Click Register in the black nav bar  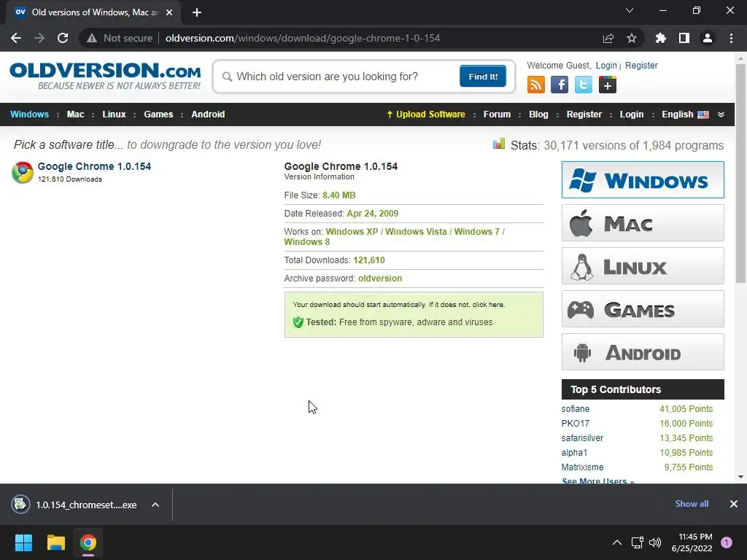coord(584,114)
